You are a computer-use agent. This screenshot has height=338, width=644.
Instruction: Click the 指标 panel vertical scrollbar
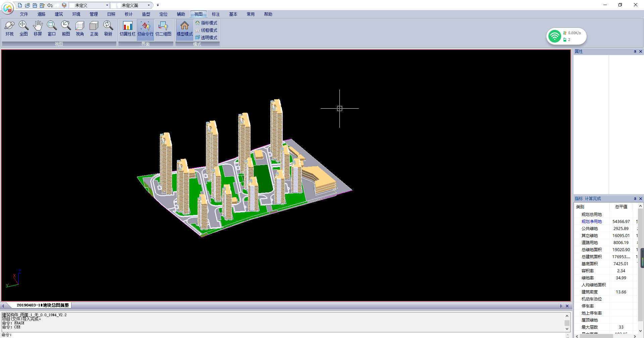[x=641, y=258]
